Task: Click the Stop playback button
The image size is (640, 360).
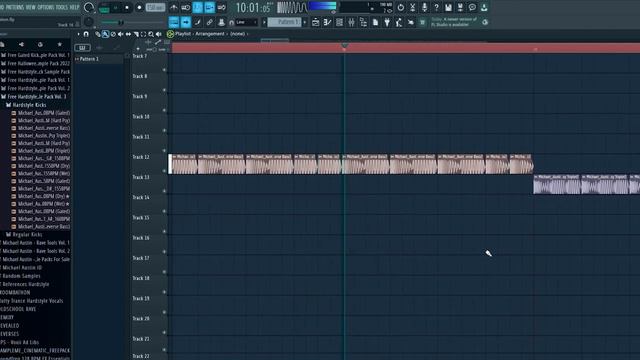Action: pyautogui.click(x=127, y=7)
